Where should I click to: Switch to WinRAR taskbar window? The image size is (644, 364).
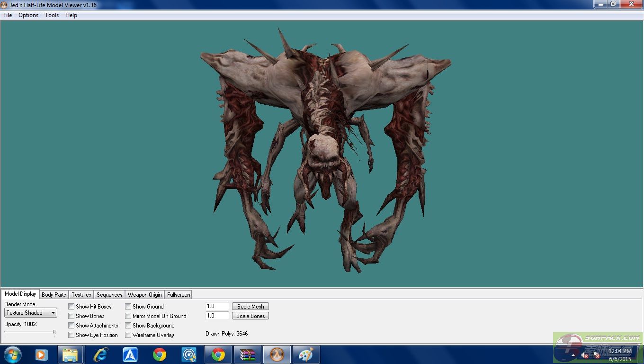[248, 355]
